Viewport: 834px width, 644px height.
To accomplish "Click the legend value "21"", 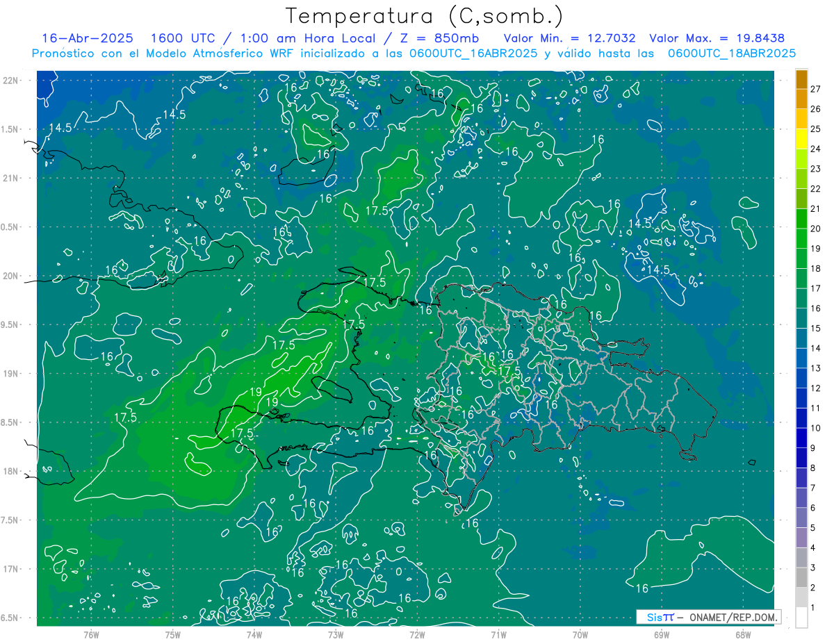I will coord(815,208).
